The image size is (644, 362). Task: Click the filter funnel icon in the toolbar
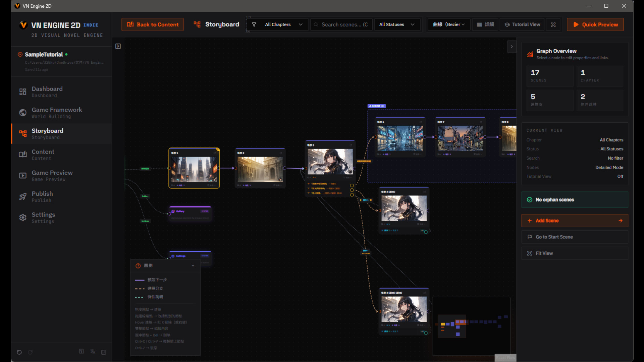click(x=254, y=24)
